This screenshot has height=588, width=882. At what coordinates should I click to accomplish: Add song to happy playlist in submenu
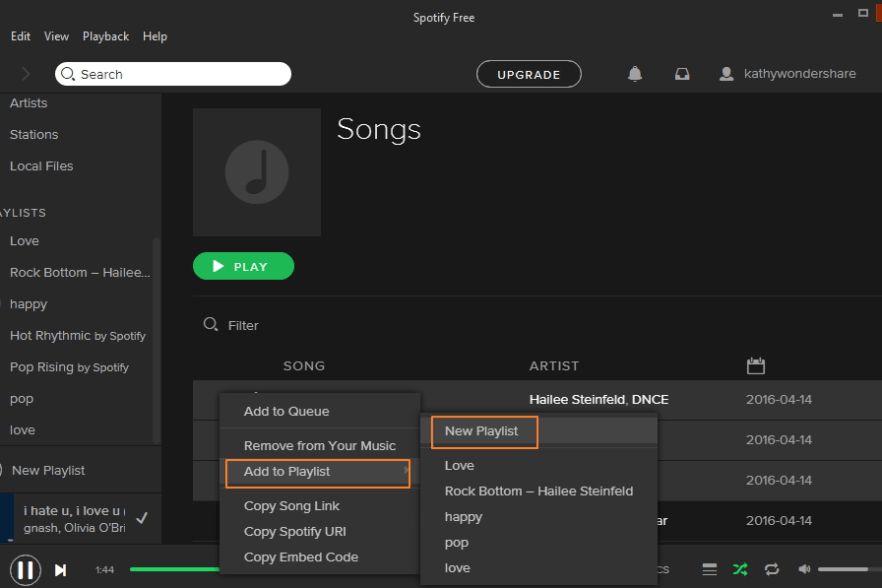(539, 517)
